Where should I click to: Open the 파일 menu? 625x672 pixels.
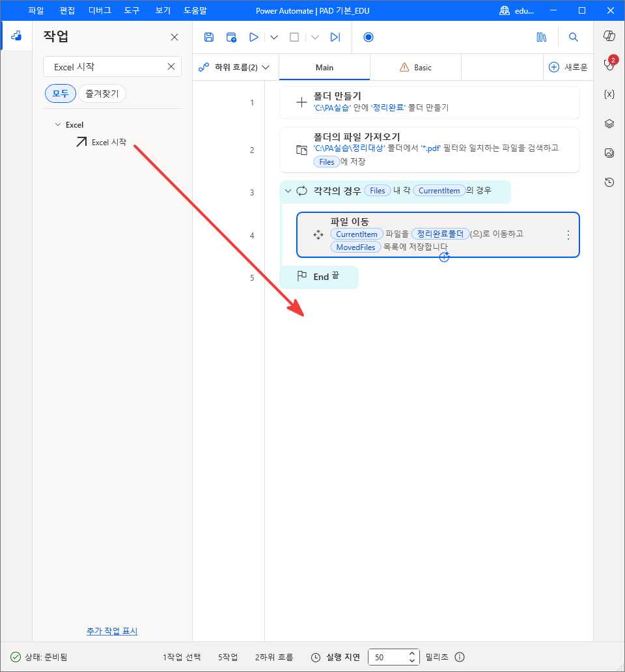[36, 10]
